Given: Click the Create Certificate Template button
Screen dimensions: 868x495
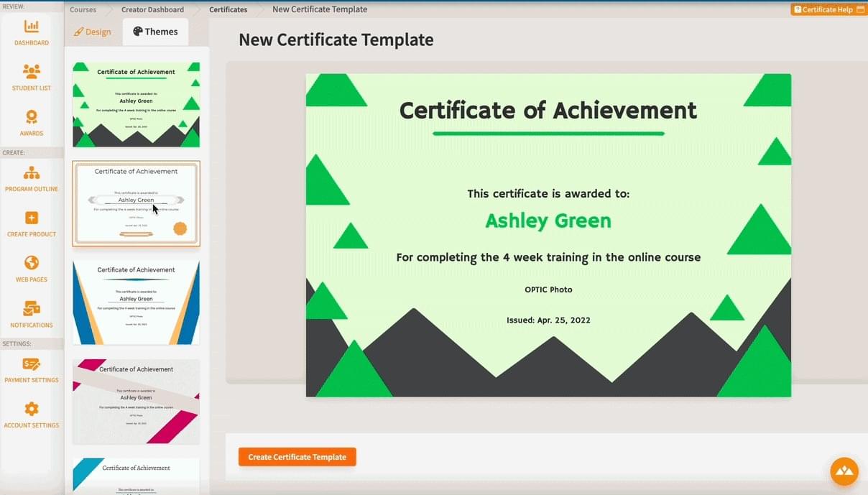Looking at the screenshot, I should point(297,457).
